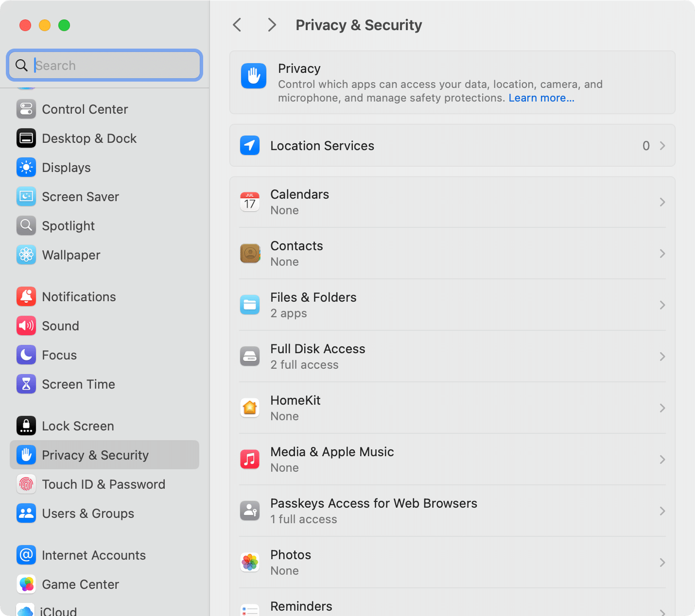Open Touch ID & Password pane
Image resolution: width=695 pixels, height=616 pixels.
point(104,484)
